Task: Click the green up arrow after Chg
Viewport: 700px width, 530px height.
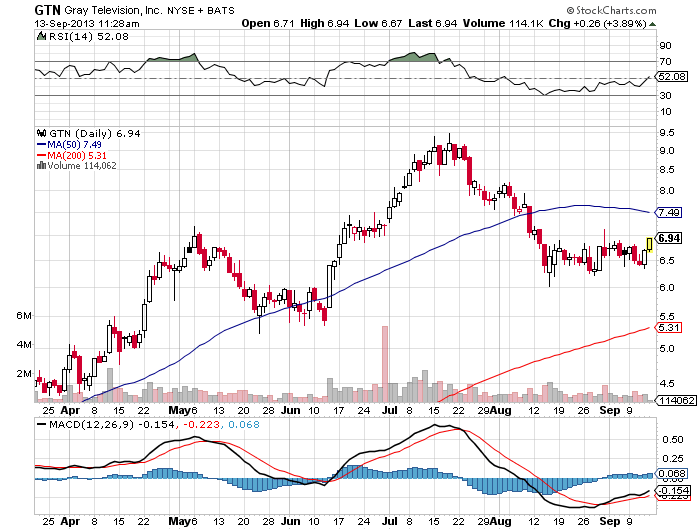Action: click(652, 24)
